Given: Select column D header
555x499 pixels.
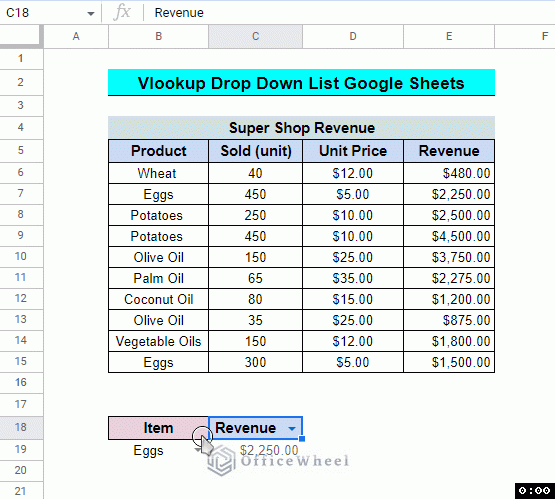Looking at the screenshot, I should coord(353,36).
